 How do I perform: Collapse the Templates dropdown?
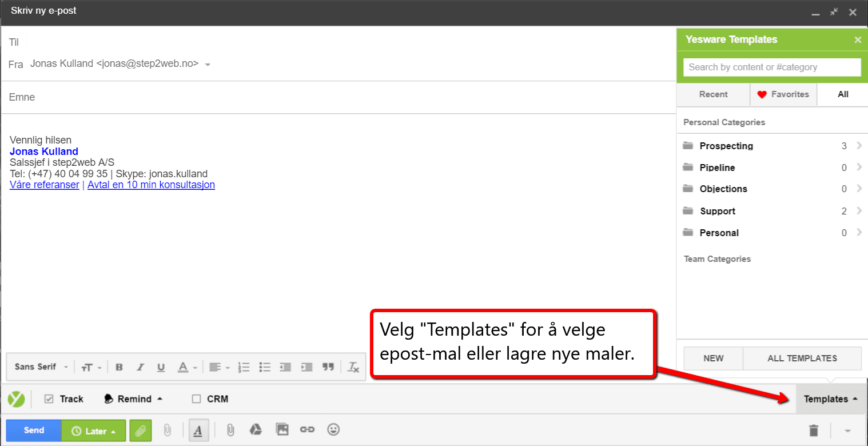831,399
